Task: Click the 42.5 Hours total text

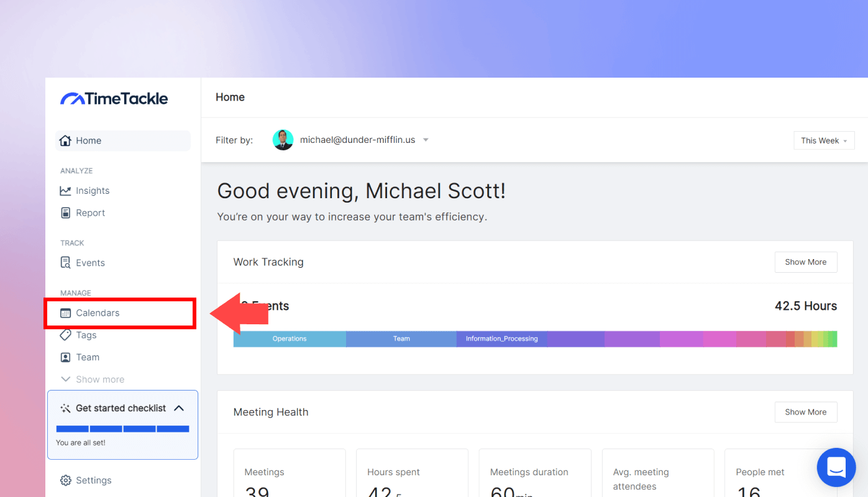Action: coord(805,306)
